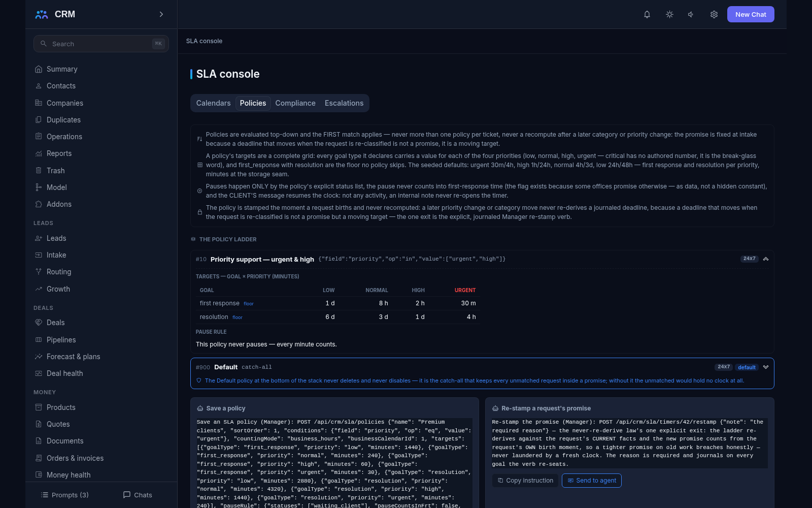Open Intake page
The width and height of the screenshot is (812, 508).
[x=101, y=255]
